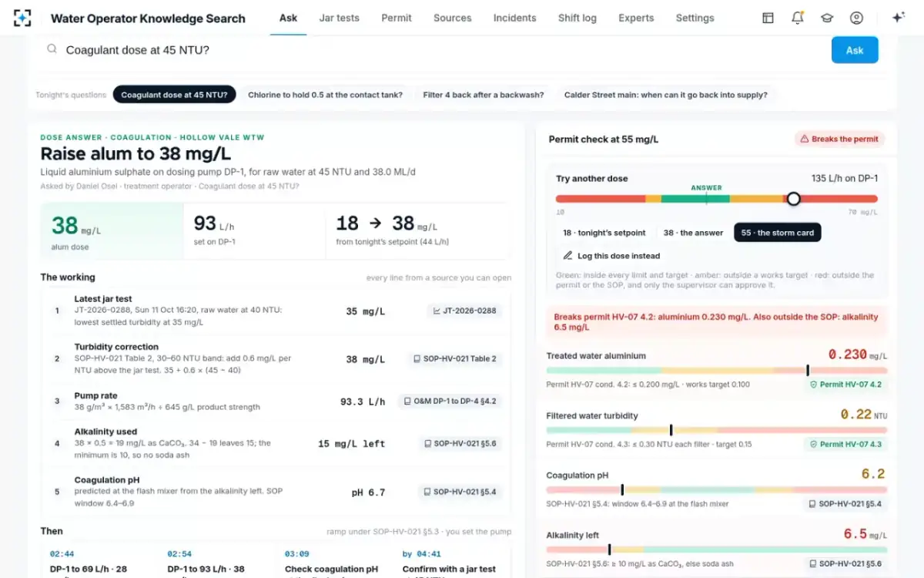Select 'Chlorine to hold 0.5 at the contact tank?'

(x=325, y=95)
